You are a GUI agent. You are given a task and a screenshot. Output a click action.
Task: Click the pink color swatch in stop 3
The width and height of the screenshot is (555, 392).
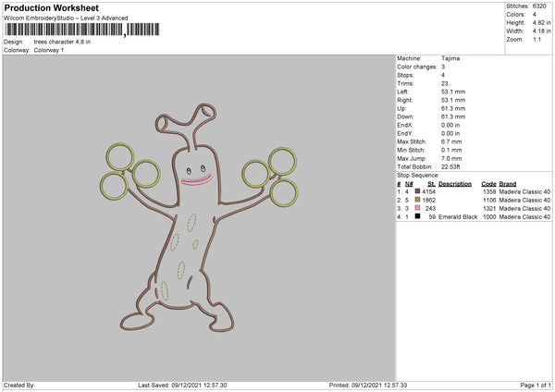(418, 208)
